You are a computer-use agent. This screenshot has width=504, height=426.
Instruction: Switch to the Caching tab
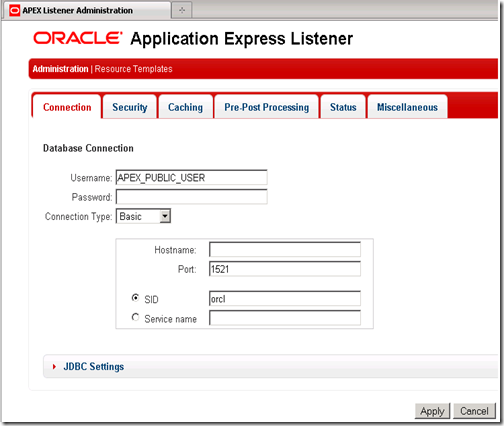[x=185, y=107]
